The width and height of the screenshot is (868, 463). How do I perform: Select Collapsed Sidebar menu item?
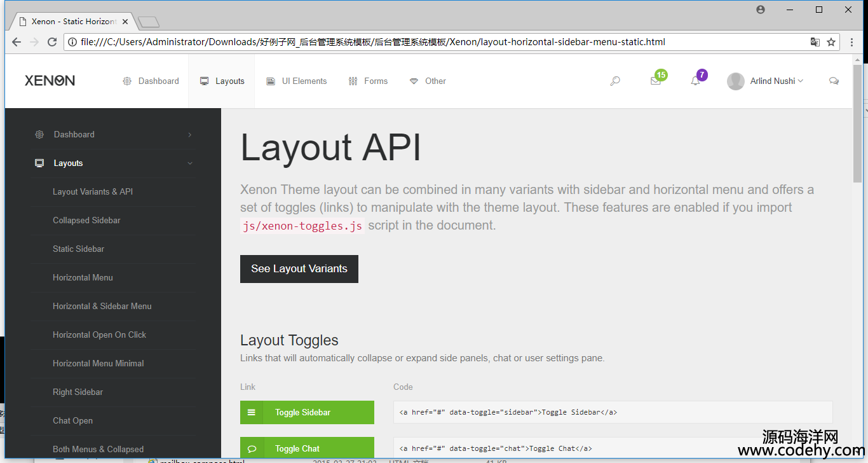pos(86,221)
